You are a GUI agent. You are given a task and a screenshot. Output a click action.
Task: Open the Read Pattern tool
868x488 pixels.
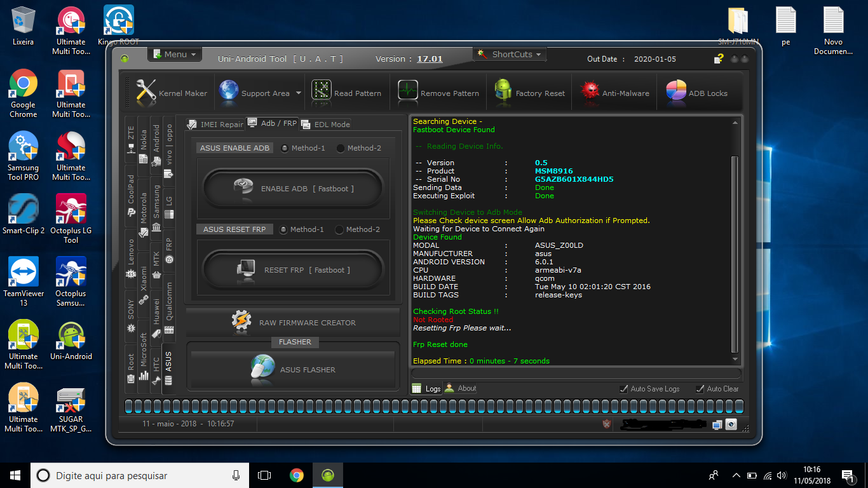pos(346,93)
